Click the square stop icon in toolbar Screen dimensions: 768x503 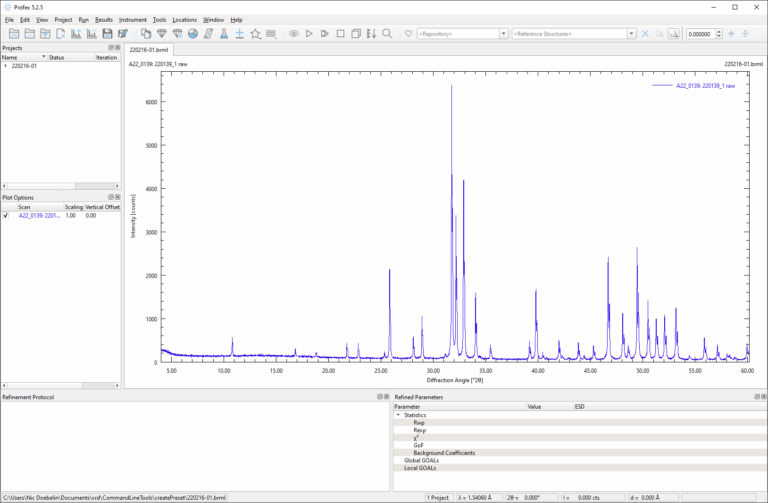(341, 34)
